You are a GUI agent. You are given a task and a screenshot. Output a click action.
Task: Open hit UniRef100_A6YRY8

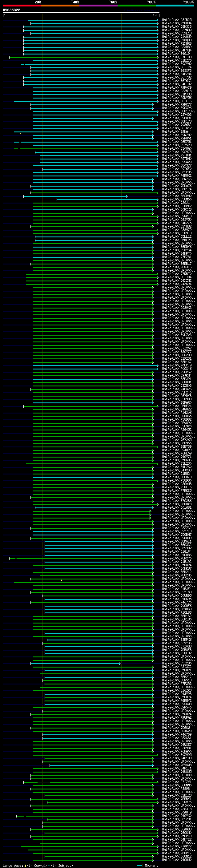177,396
